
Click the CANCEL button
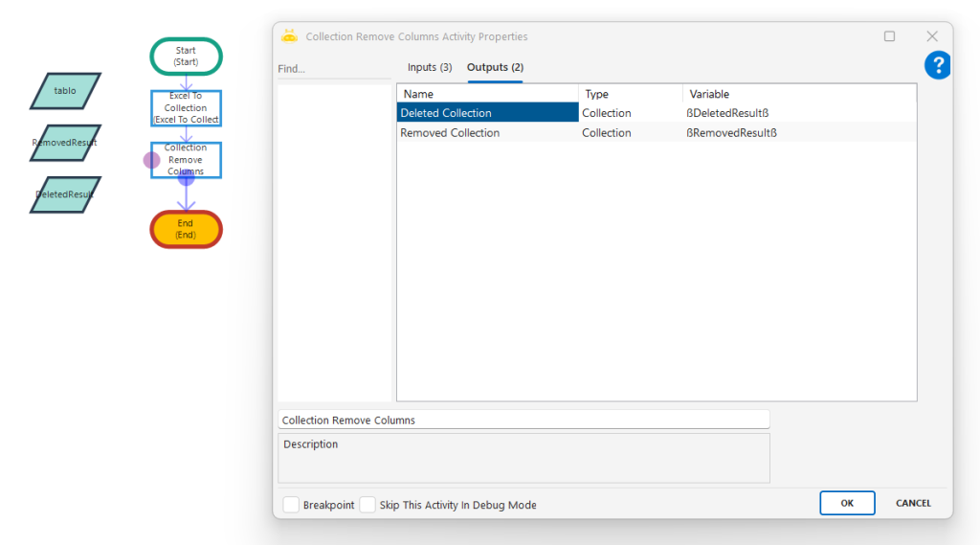pos(913,503)
